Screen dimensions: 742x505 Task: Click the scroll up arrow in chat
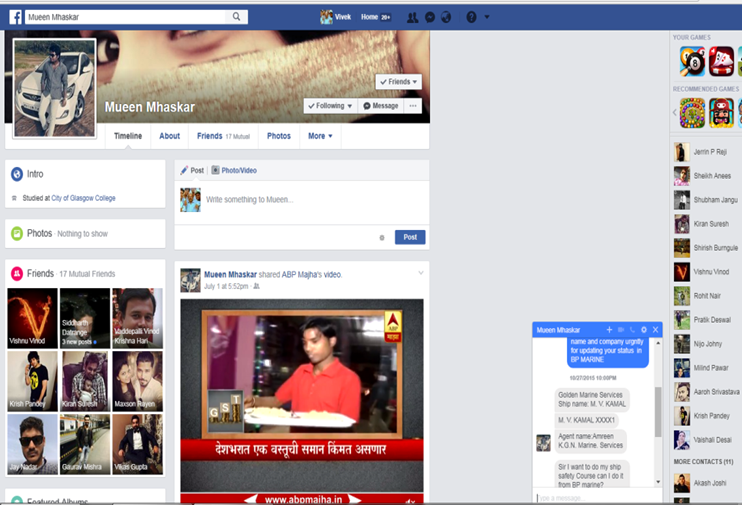click(x=658, y=342)
